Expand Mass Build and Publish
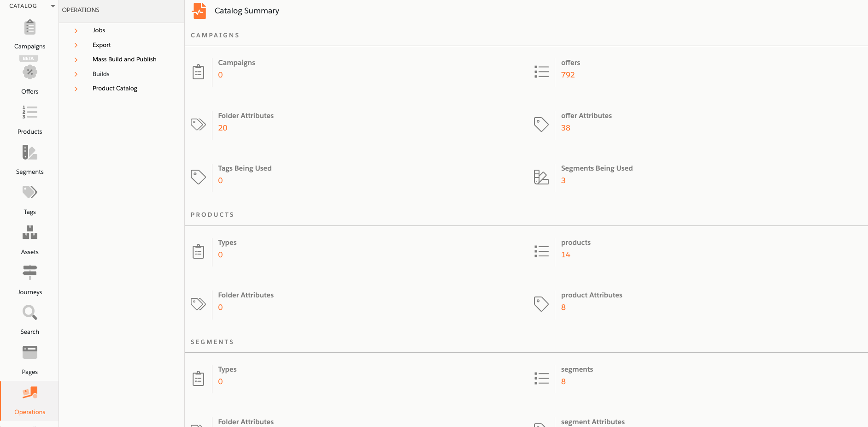 (124, 59)
